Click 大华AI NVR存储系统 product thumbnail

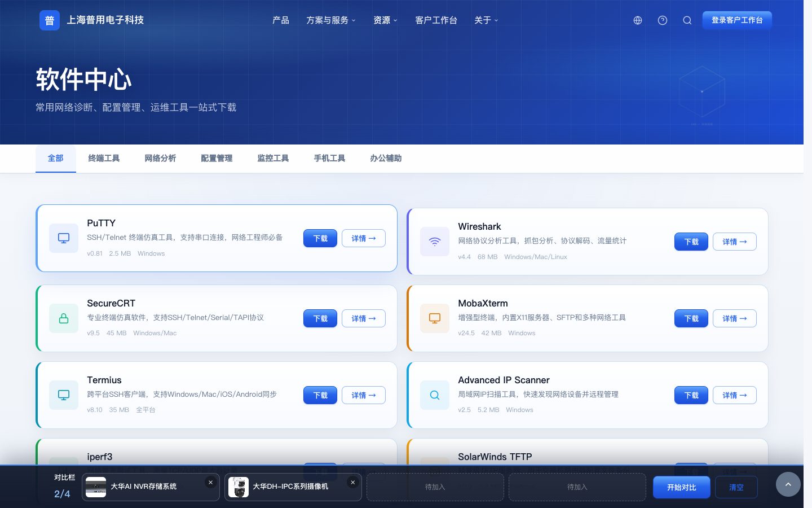[x=96, y=487]
